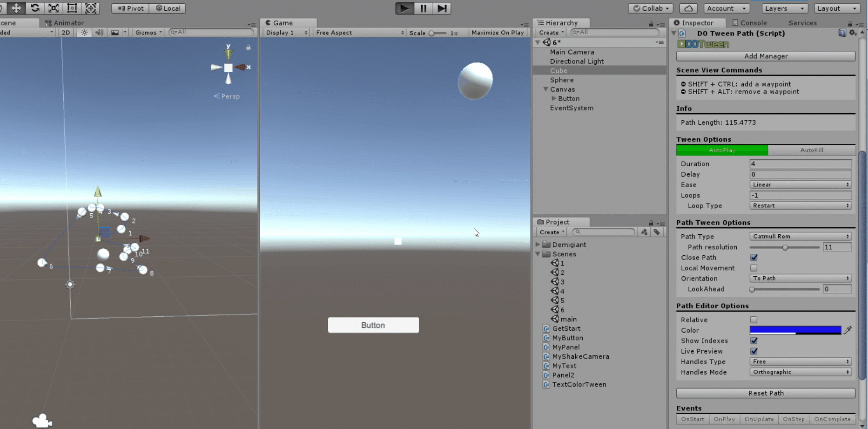Open the cloud services icon
This screenshot has height=429, width=868.
(x=688, y=8)
